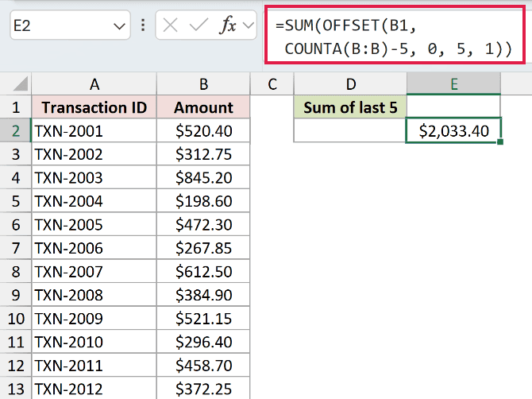The height and width of the screenshot is (399, 532).
Task: Select cell TXN-2004
Action: (x=94, y=201)
